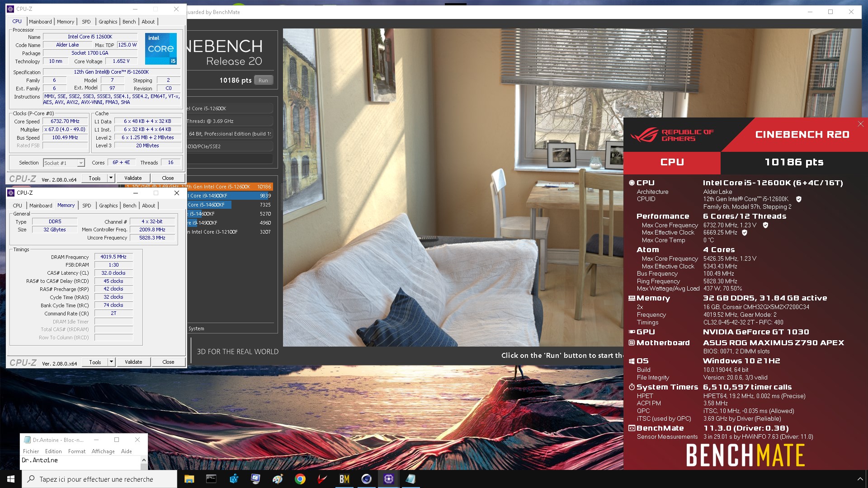This screenshot has height=488, width=868.
Task: Click Validate in top CPU-Z window
Action: click(133, 178)
